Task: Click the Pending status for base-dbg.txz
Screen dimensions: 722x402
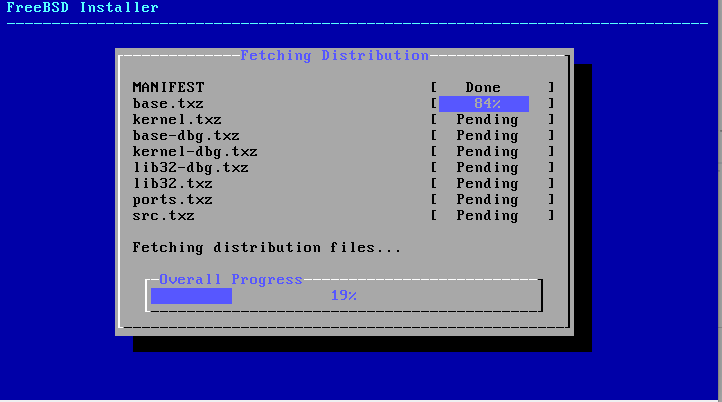Action: tap(487, 136)
